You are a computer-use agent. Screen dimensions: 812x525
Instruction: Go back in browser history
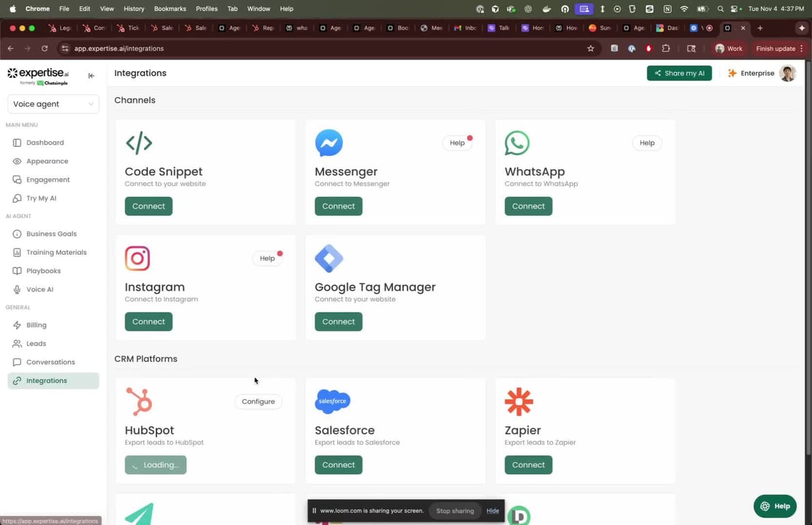(10, 49)
